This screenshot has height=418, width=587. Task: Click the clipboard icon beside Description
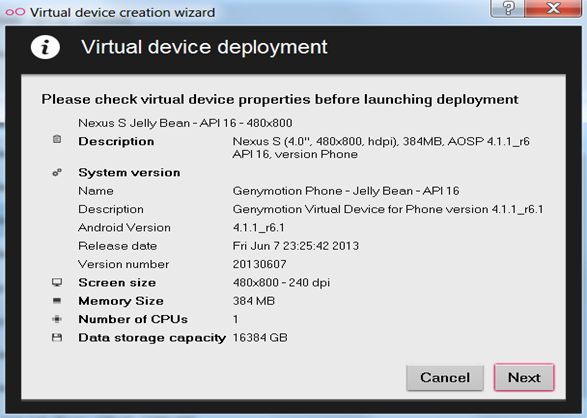pyautogui.click(x=57, y=139)
